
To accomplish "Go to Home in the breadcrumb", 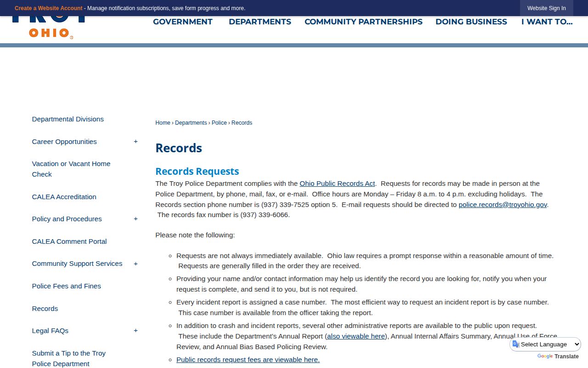I will (163, 123).
